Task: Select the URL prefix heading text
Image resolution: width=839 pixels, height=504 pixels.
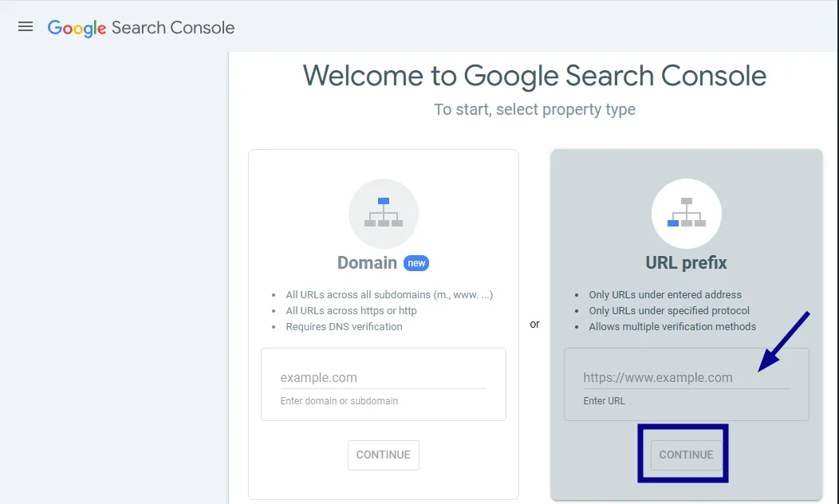Action: coord(686,262)
